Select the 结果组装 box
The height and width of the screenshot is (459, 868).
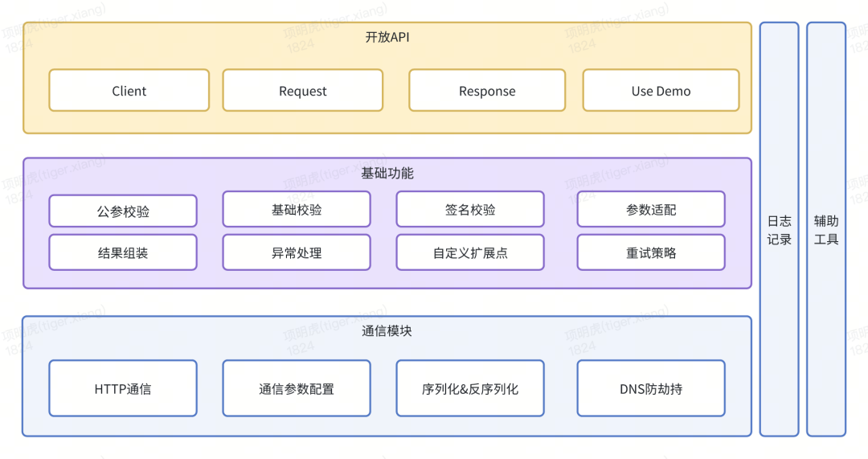point(123,252)
